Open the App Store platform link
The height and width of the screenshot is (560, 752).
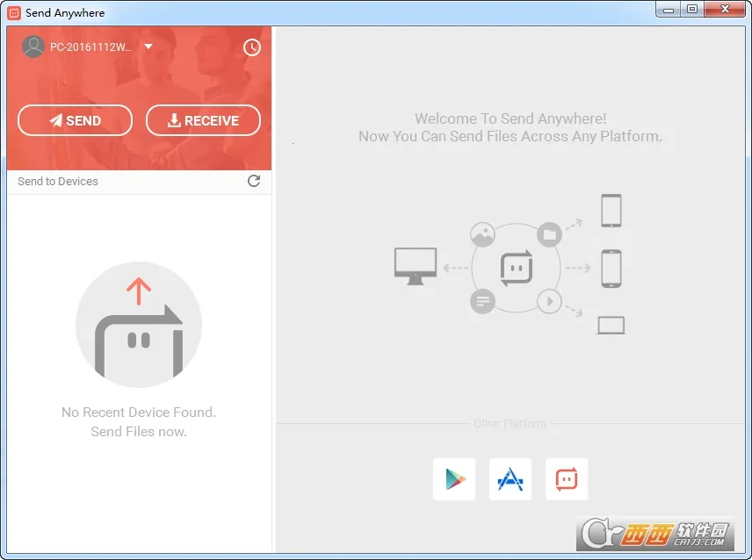coord(510,478)
